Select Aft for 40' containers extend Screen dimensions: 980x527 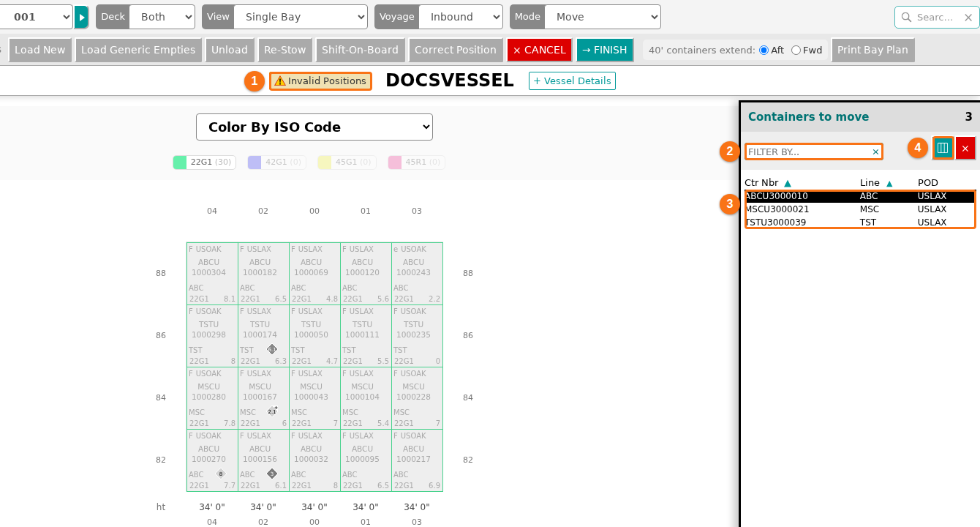[764, 51]
